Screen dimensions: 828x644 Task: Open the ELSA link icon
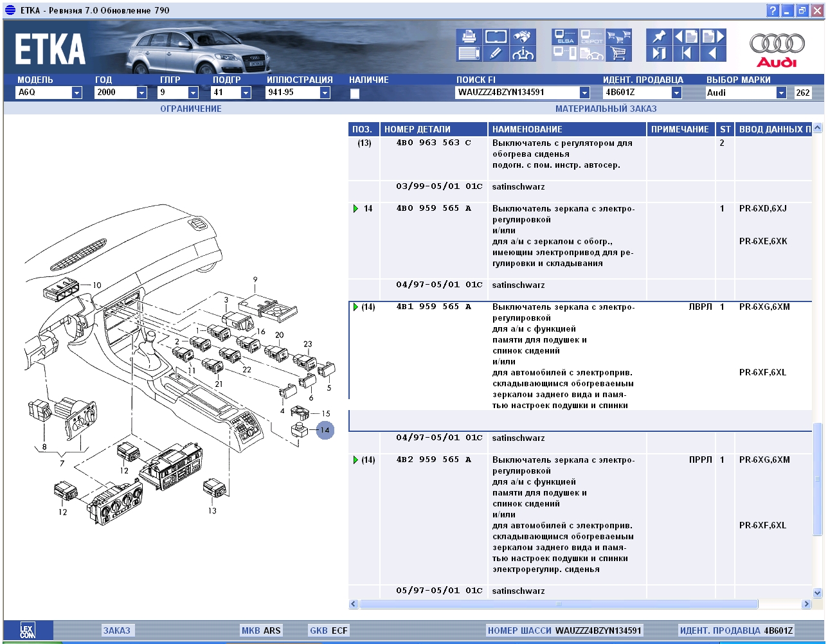564,37
